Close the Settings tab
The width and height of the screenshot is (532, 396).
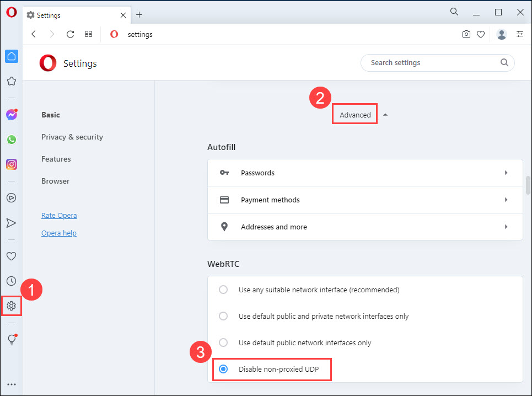(x=123, y=15)
